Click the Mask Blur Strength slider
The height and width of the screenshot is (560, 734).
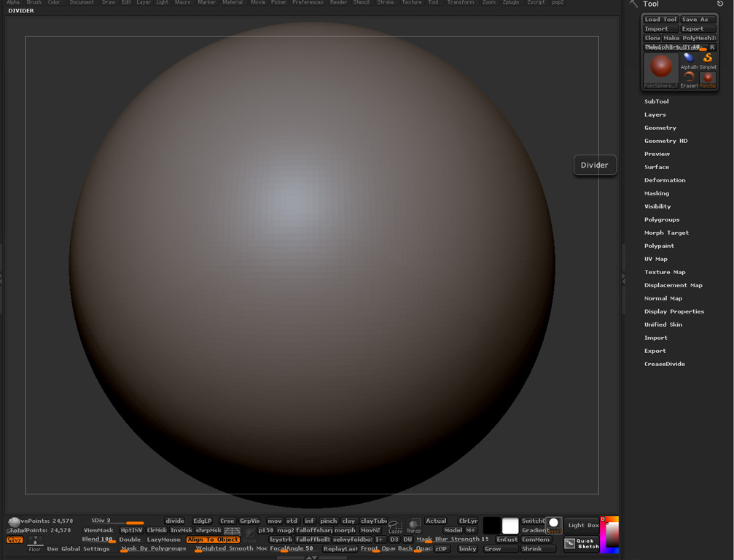pyautogui.click(x=452, y=540)
